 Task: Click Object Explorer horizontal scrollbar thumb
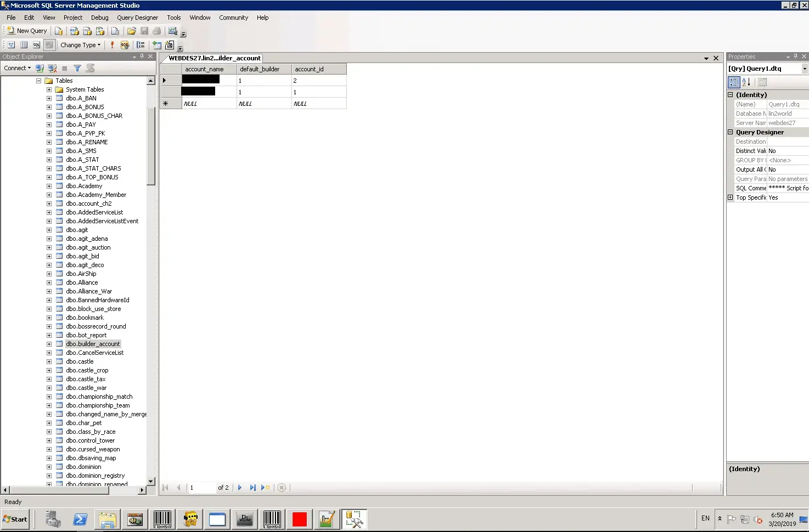(59, 490)
